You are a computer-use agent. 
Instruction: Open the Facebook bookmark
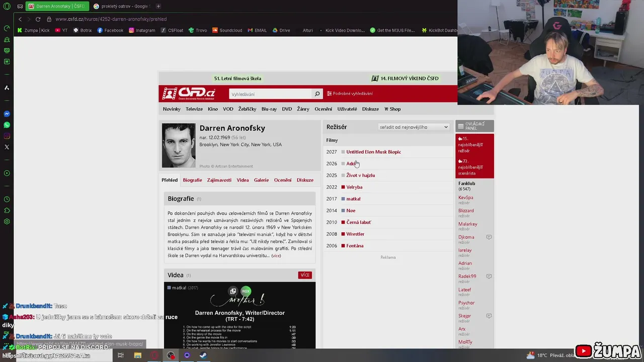coord(110,30)
